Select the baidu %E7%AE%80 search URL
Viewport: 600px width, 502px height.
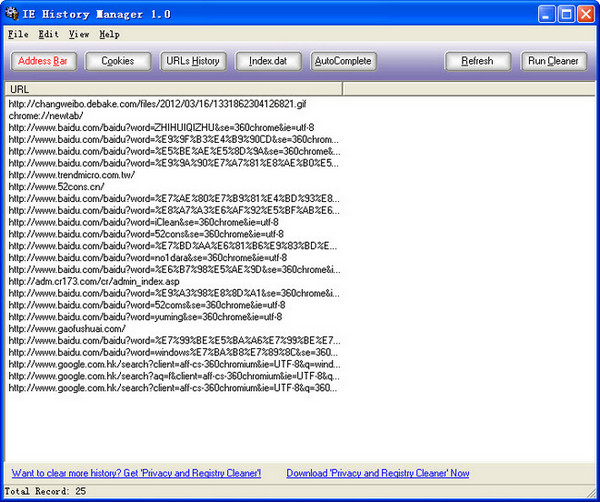pos(174,199)
